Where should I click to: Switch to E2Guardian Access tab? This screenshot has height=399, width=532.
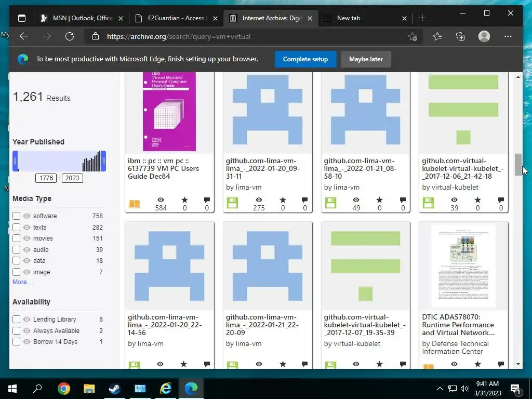176,18
